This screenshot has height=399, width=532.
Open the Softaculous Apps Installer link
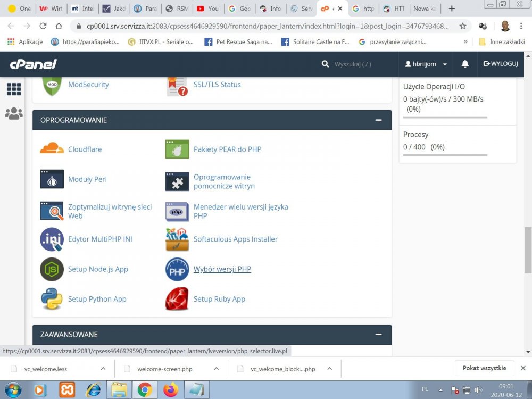(x=236, y=239)
